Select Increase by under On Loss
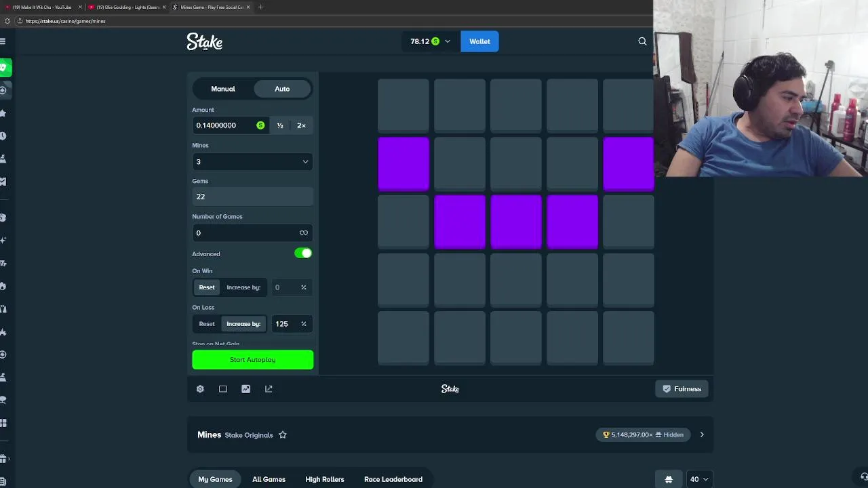 (x=243, y=324)
